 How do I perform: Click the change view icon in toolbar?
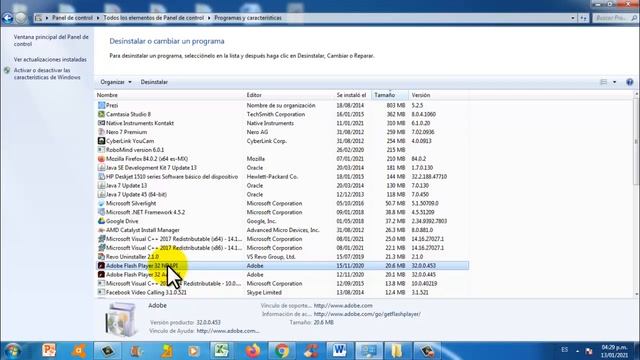point(604,82)
